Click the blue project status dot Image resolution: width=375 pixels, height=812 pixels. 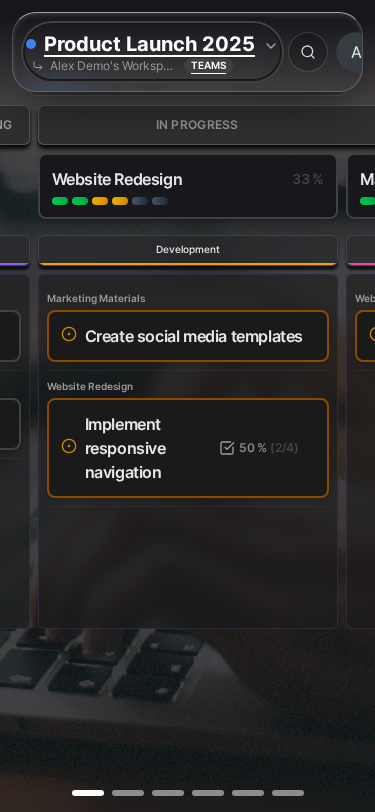[31, 44]
